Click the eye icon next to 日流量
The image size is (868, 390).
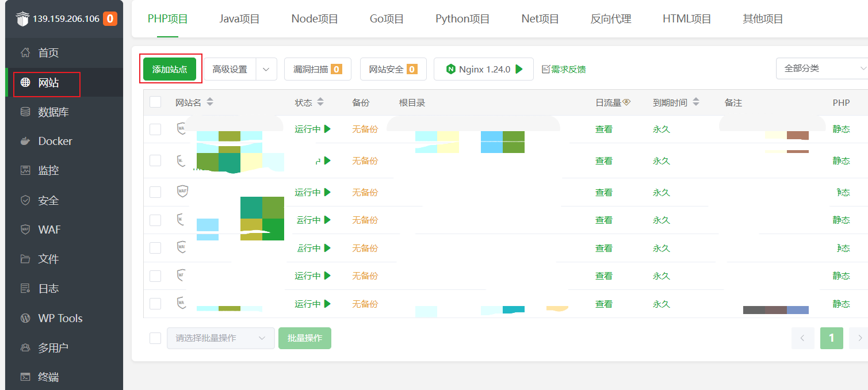tap(626, 102)
